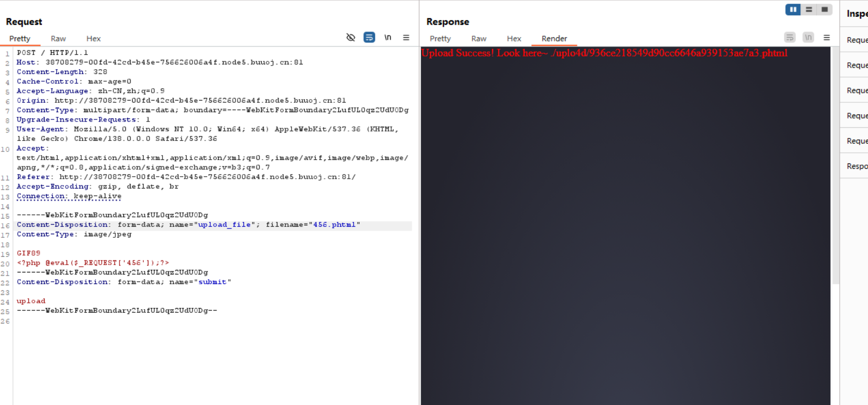This screenshot has width=868, height=405.
Task: Click the 'Upgrade-Insecure-Requests: 1' line
Action: [83, 119]
